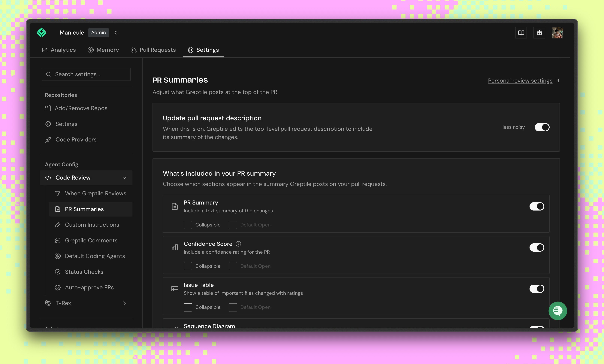Viewport: 604px width, 364px height.
Task: Open Personal review settings link
Action: (520, 81)
